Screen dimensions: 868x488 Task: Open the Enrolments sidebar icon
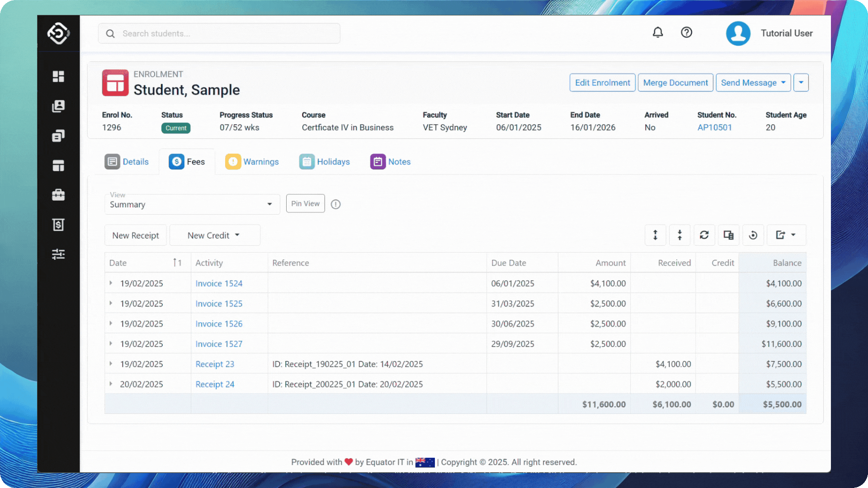click(x=58, y=136)
